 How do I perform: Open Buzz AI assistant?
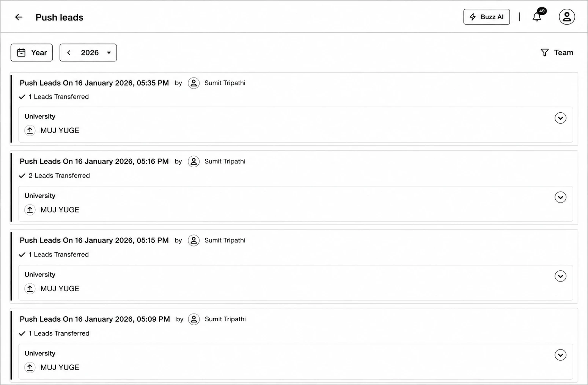(487, 17)
